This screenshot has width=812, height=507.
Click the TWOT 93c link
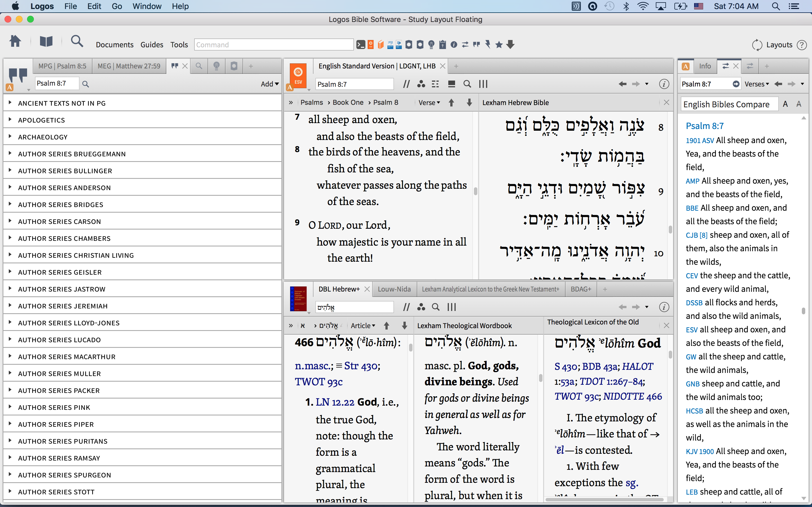pyautogui.click(x=318, y=382)
